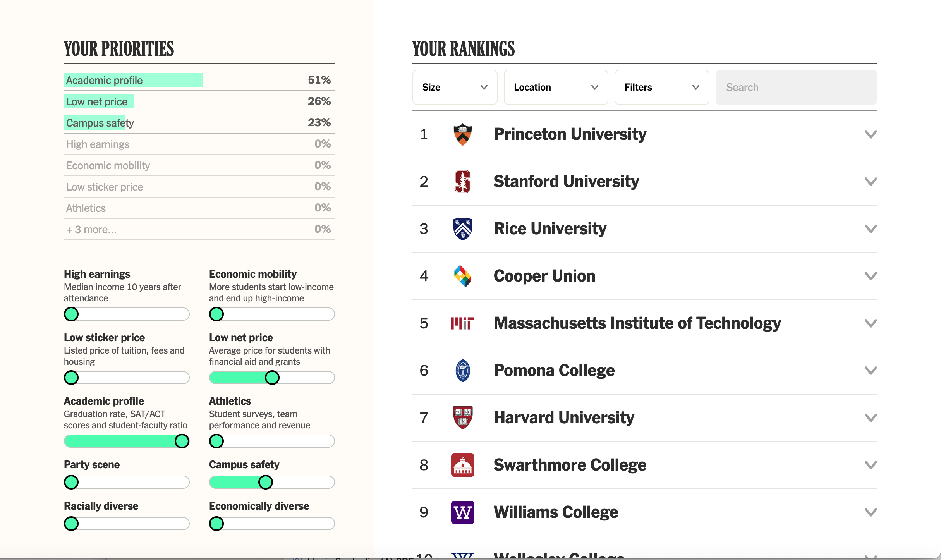941x560 pixels.
Task: Click the Academic profile slider handle
Action: click(182, 441)
